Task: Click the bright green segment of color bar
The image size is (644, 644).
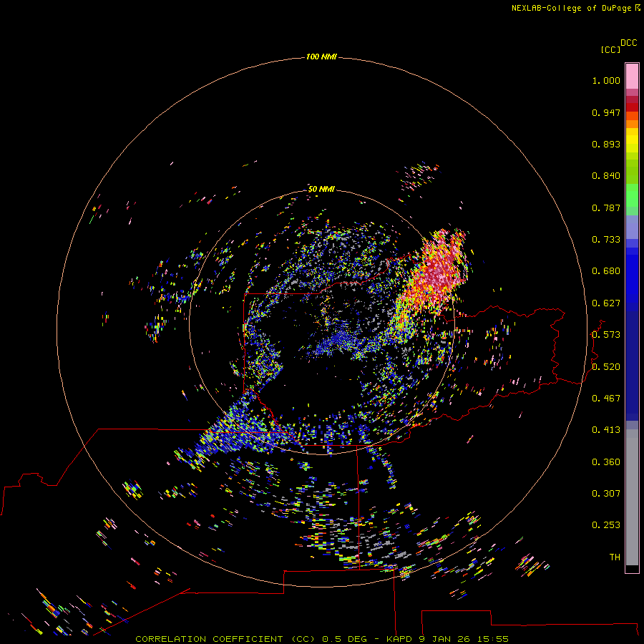Action: (632, 195)
